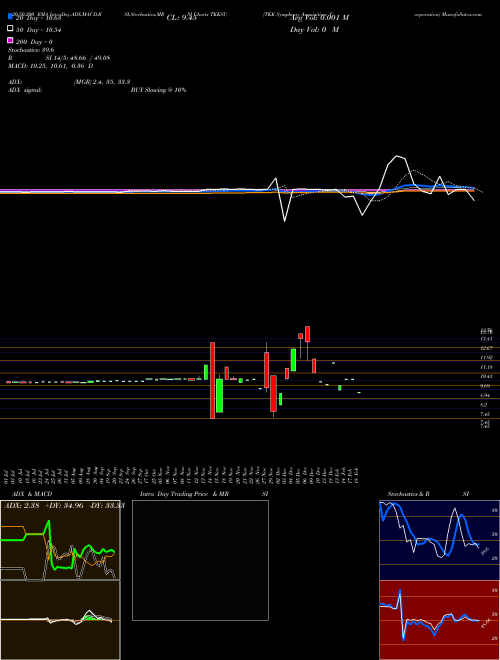Click the 'Avg Vol: 0.001 M' readout

[x=319, y=18]
